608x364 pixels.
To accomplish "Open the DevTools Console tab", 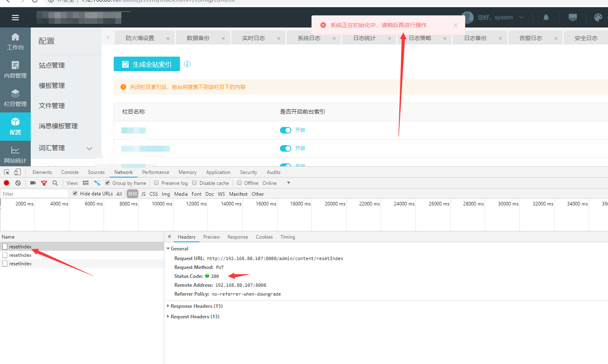I will click(70, 172).
